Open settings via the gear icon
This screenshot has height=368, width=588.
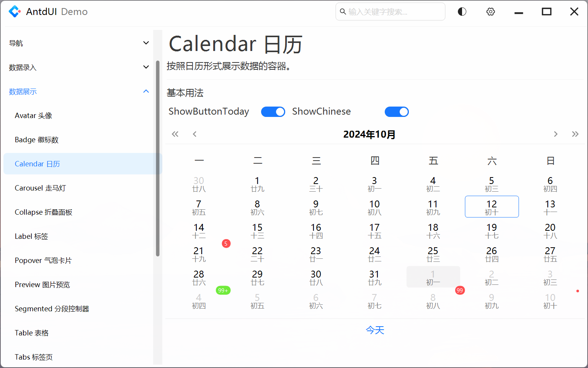tap(490, 11)
